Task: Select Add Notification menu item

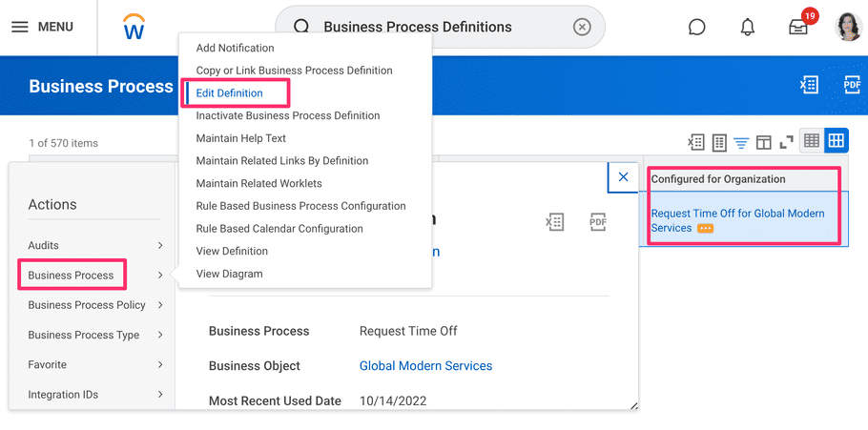Action: (x=235, y=48)
